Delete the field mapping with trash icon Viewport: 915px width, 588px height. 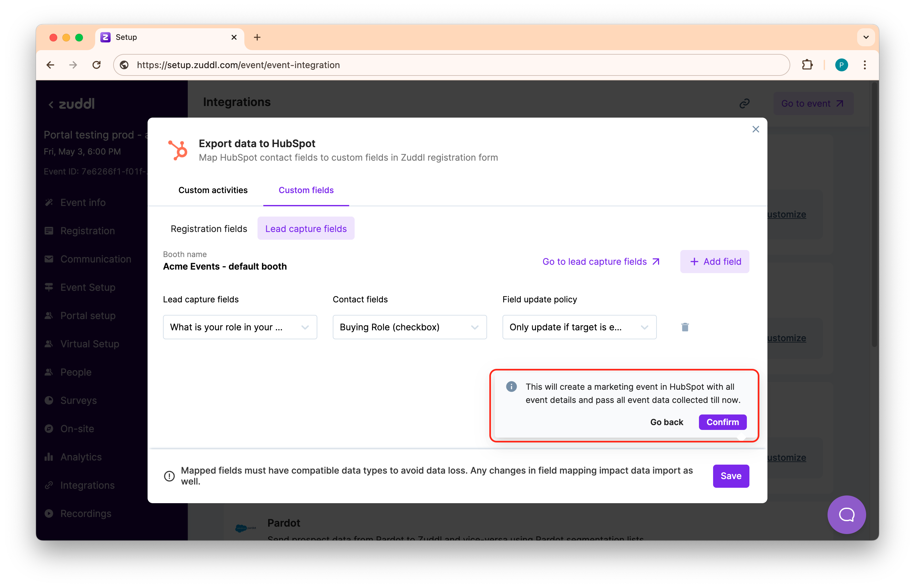click(x=684, y=327)
